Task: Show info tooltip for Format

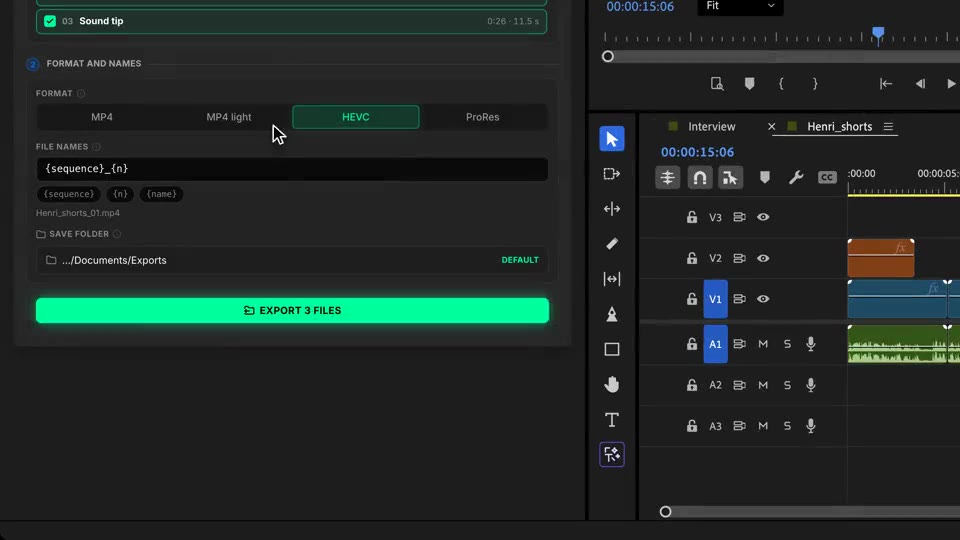Action: (81, 94)
